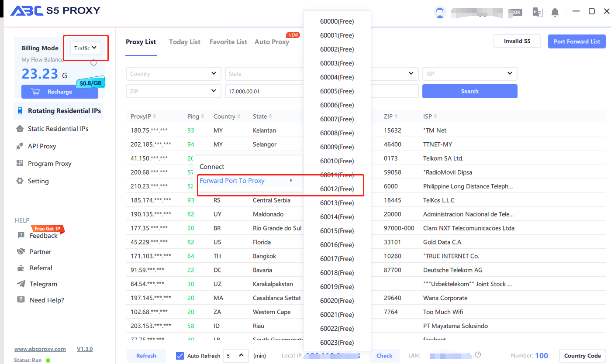Click the SDK icon in title bar

click(516, 12)
